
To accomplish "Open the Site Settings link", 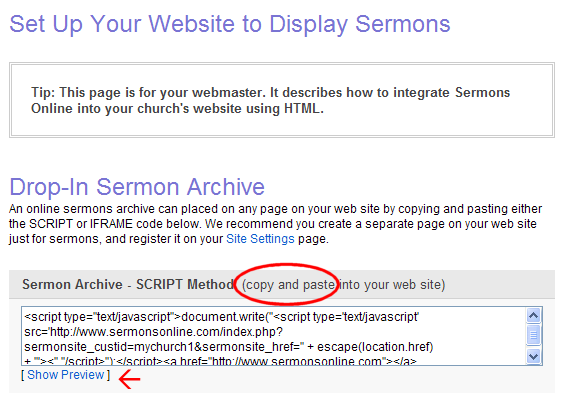I will click(x=260, y=239).
